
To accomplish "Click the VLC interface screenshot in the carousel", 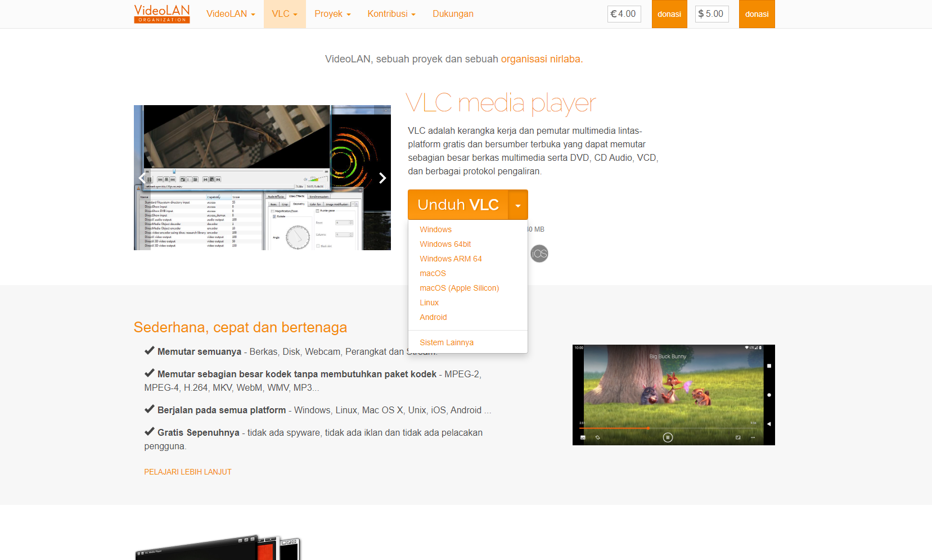I will (x=262, y=178).
